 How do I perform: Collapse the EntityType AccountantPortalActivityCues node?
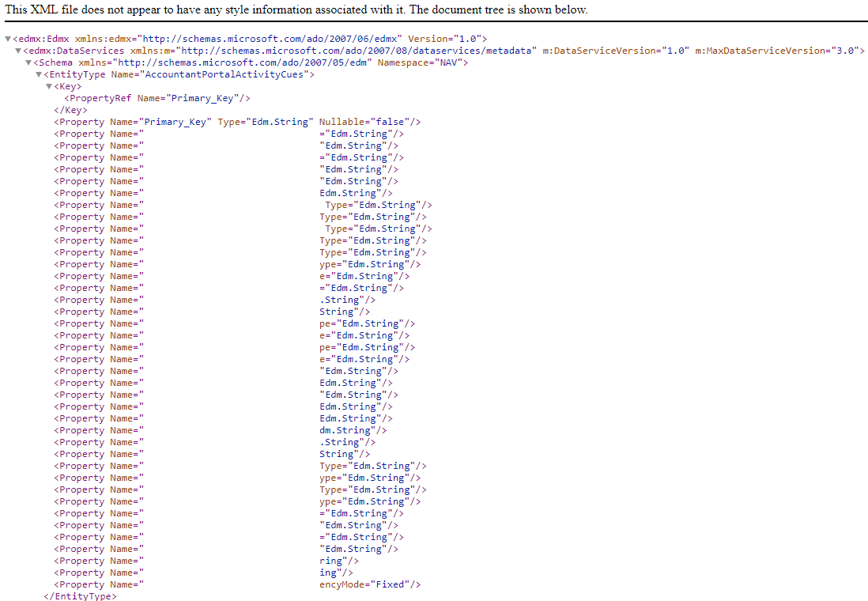39,74
